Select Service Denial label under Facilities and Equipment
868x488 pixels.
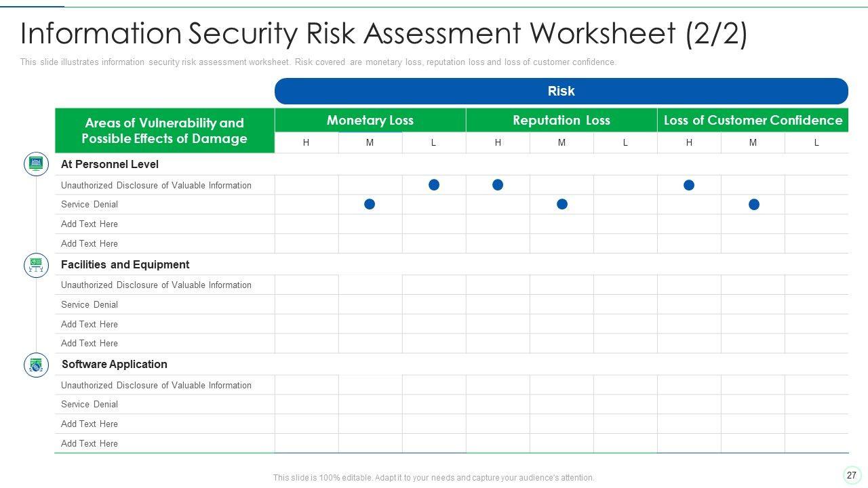pyautogui.click(x=90, y=304)
